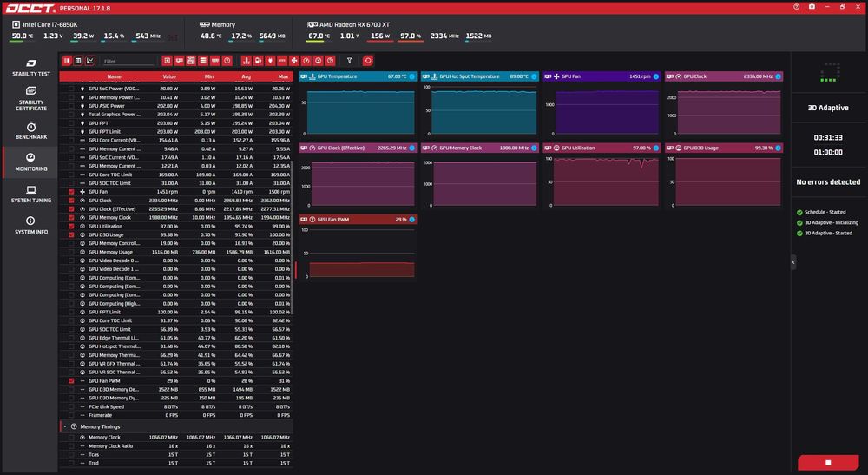Click the 3D Adaptive test label
Image resolution: width=868 pixels, height=475 pixels.
[x=828, y=108]
